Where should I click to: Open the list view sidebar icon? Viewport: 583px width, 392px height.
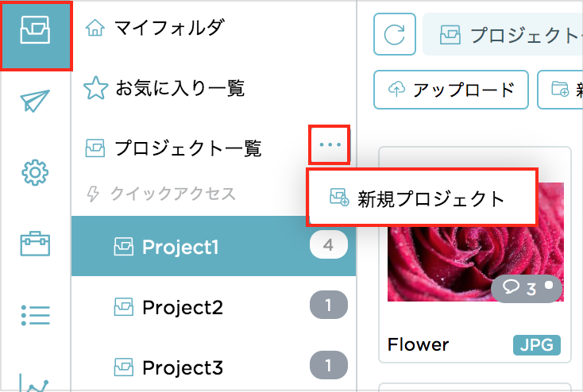(36, 315)
